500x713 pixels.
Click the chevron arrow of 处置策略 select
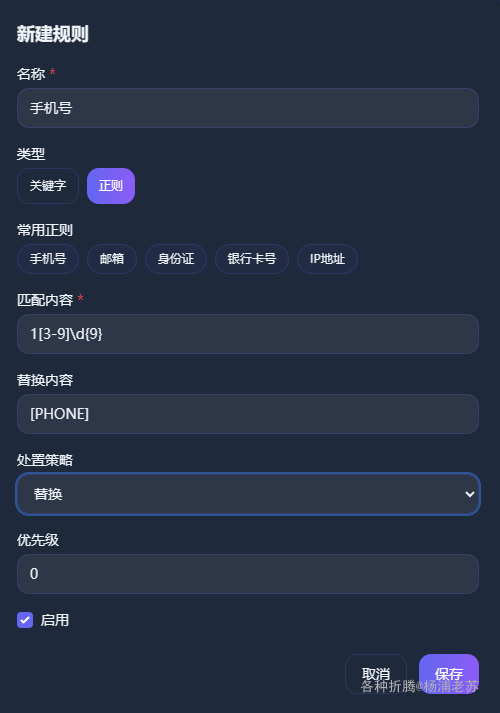point(470,494)
